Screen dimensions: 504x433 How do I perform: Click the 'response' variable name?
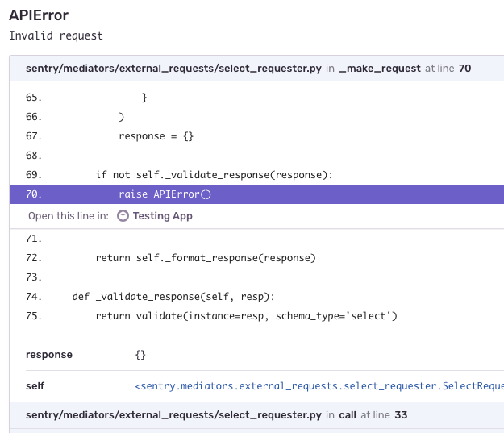tap(49, 355)
